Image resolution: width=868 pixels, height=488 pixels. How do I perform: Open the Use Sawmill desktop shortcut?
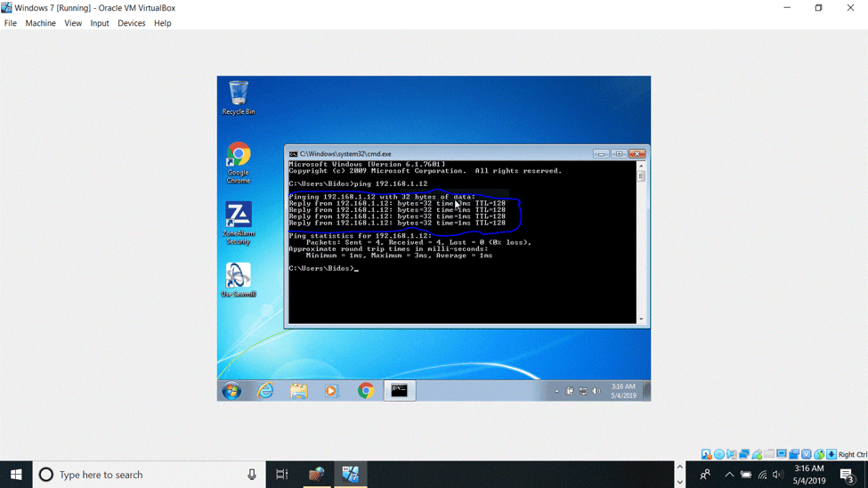pos(238,280)
